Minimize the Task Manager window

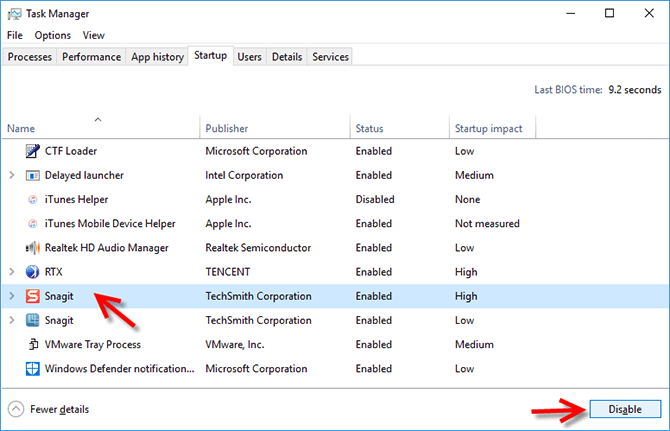[x=570, y=13]
